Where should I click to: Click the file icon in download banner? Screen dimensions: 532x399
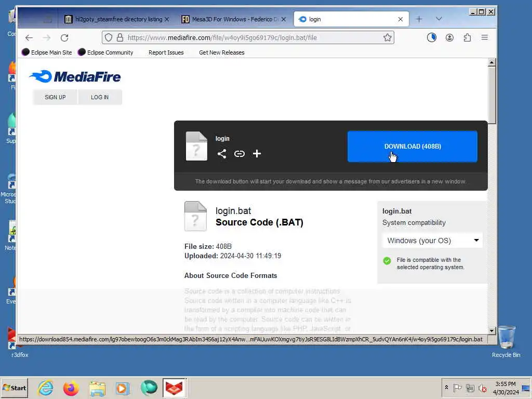196,146
